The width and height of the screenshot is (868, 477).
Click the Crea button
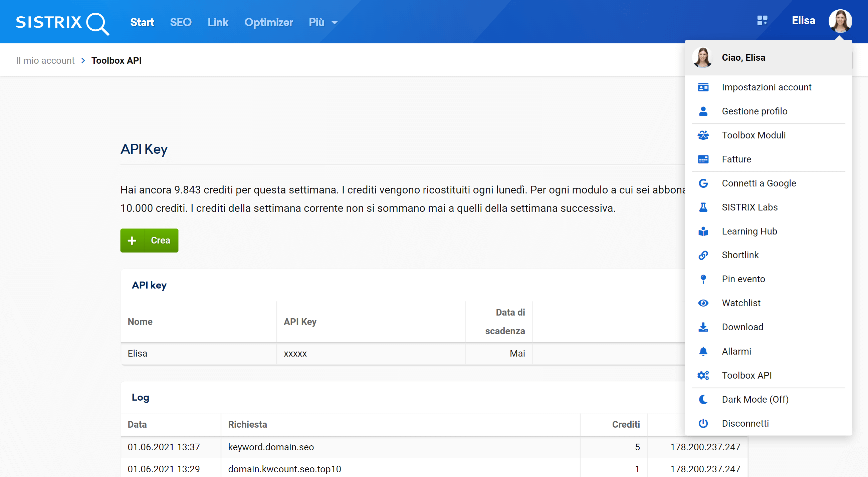(149, 241)
